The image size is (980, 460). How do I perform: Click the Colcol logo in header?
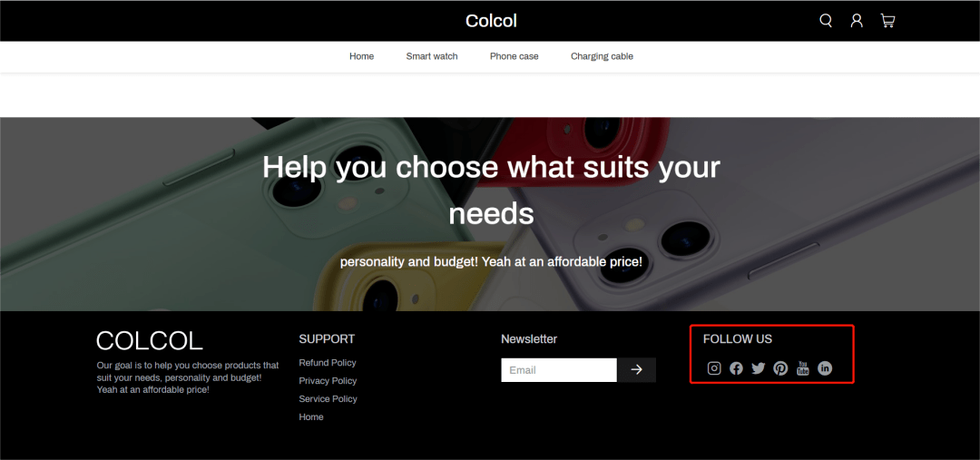tap(491, 21)
